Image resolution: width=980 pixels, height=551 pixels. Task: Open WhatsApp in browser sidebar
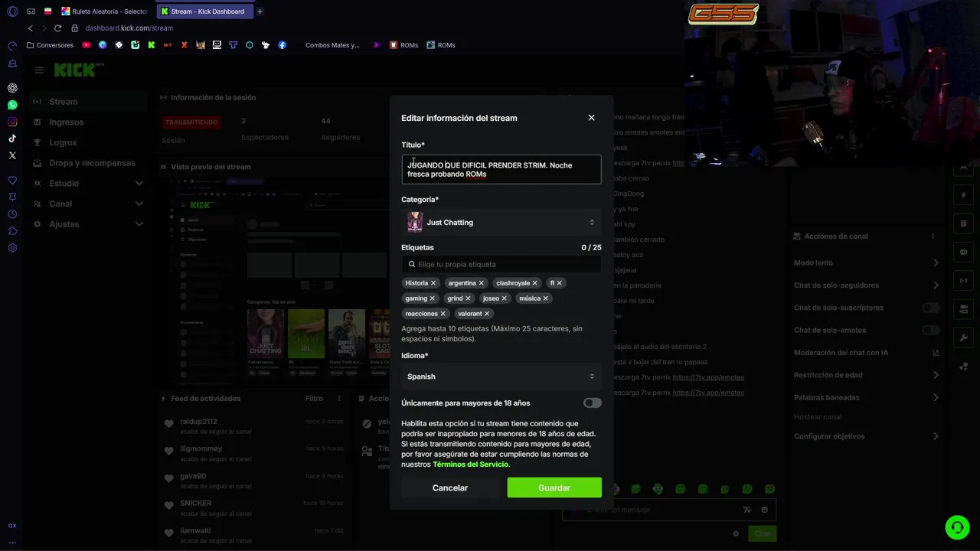pos(12,105)
